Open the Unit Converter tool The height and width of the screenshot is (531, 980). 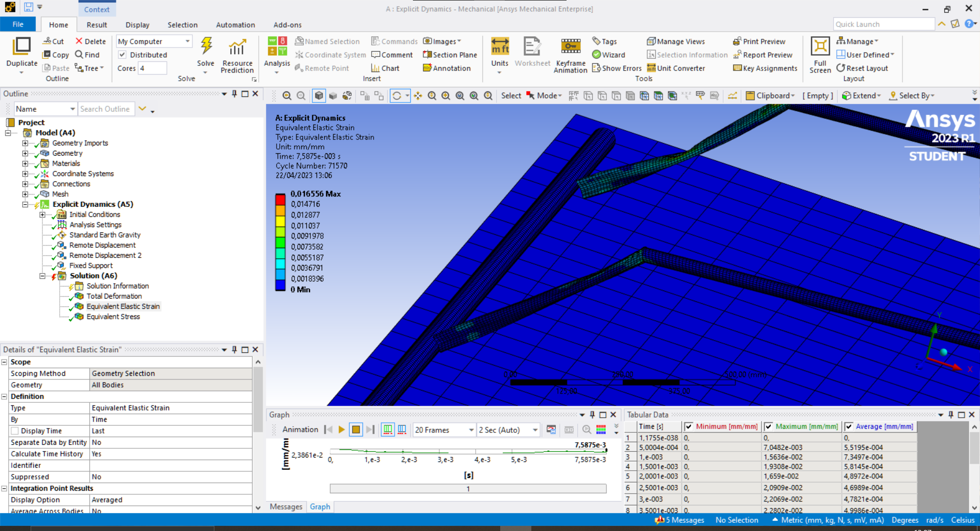676,68
